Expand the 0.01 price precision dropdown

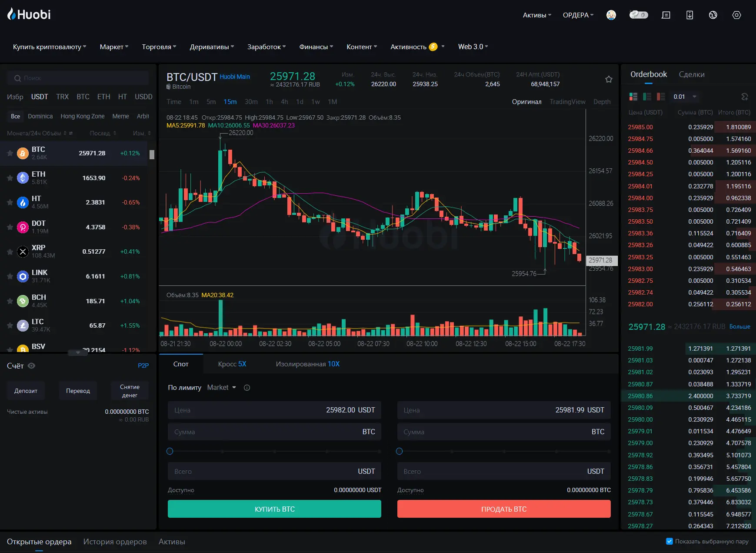click(x=685, y=97)
